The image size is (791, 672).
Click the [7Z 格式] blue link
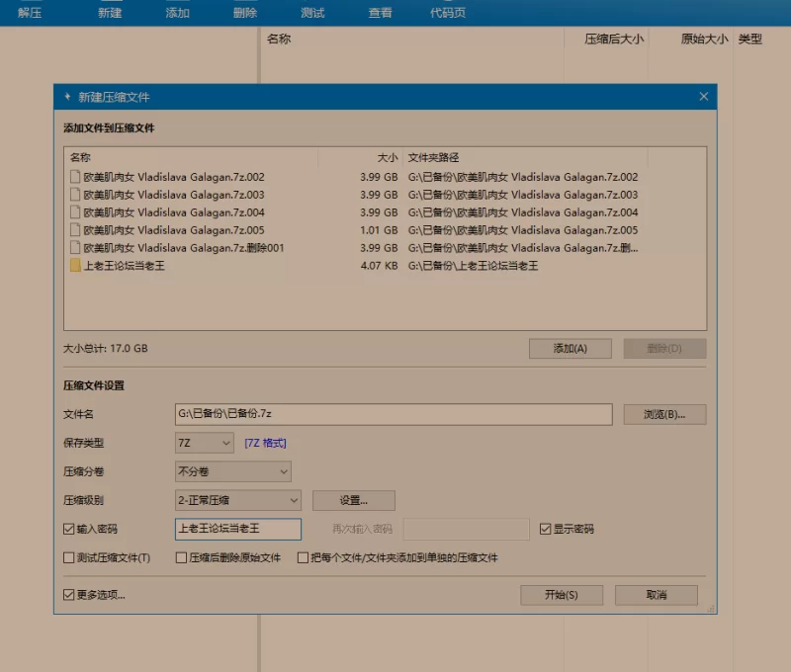[x=265, y=443]
